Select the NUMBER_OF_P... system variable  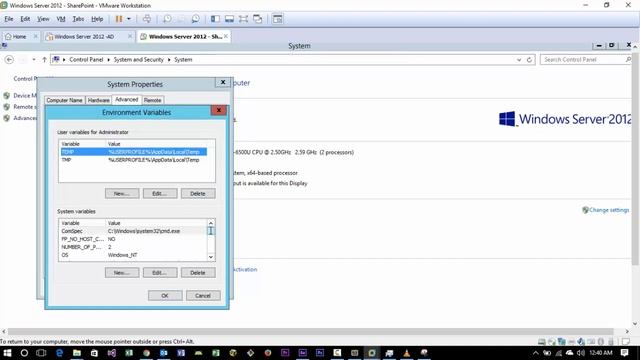click(133, 247)
